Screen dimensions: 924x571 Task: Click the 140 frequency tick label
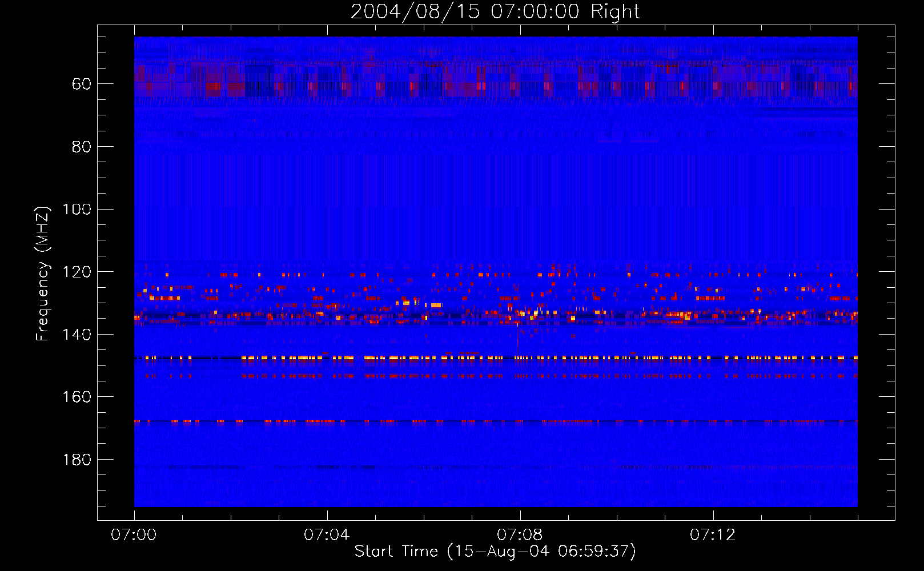coord(77,335)
